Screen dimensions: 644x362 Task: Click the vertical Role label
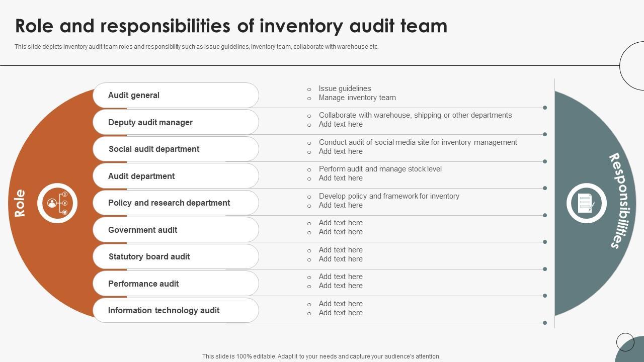pyautogui.click(x=20, y=203)
